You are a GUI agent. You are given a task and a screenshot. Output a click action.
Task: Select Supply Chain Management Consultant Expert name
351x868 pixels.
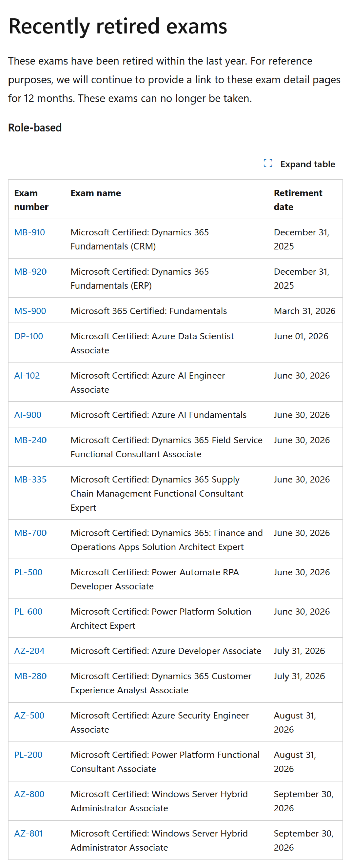point(157,493)
